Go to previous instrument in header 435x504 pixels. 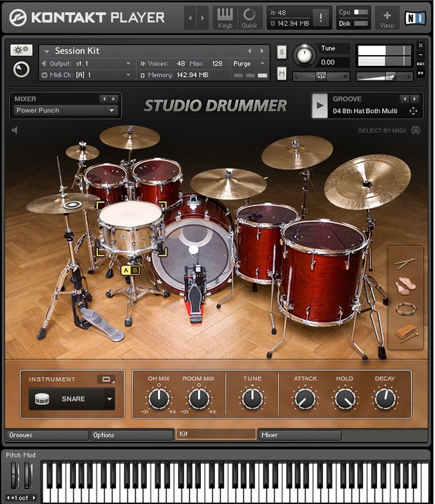pos(250,51)
